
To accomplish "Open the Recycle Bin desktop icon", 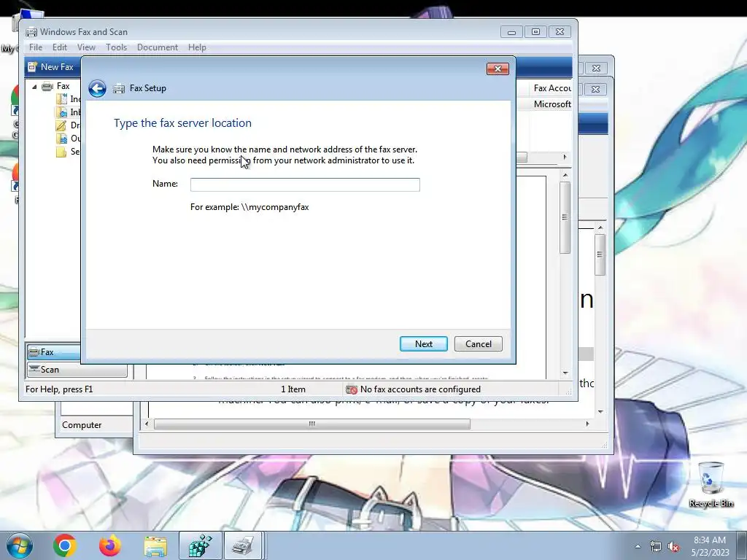I will coord(711,484).
